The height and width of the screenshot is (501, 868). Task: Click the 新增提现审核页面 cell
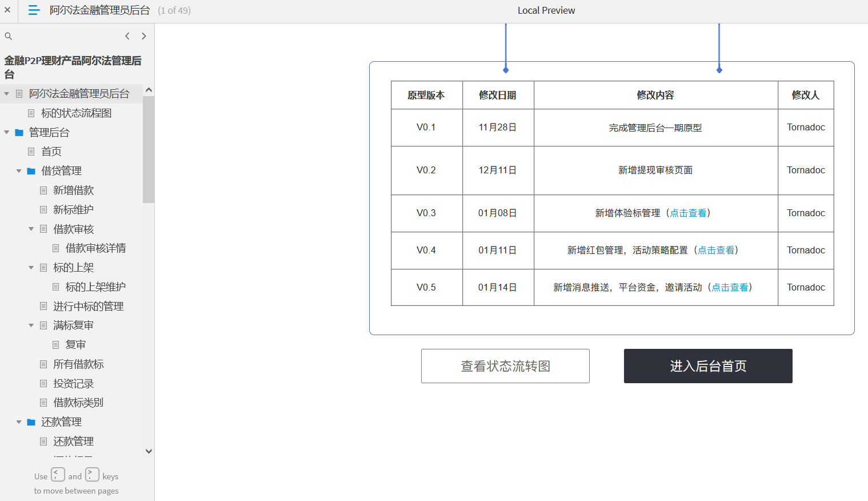[x=655, y=170]
